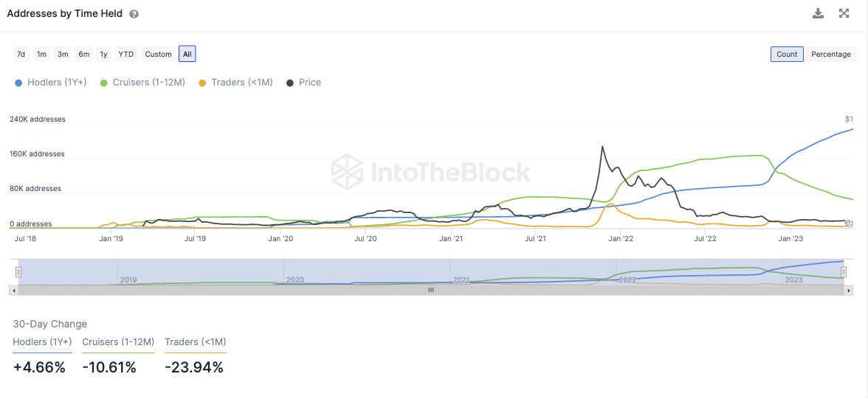Grab the left range handle of navigator
This screenshot has width=868, height=399.
18,272
